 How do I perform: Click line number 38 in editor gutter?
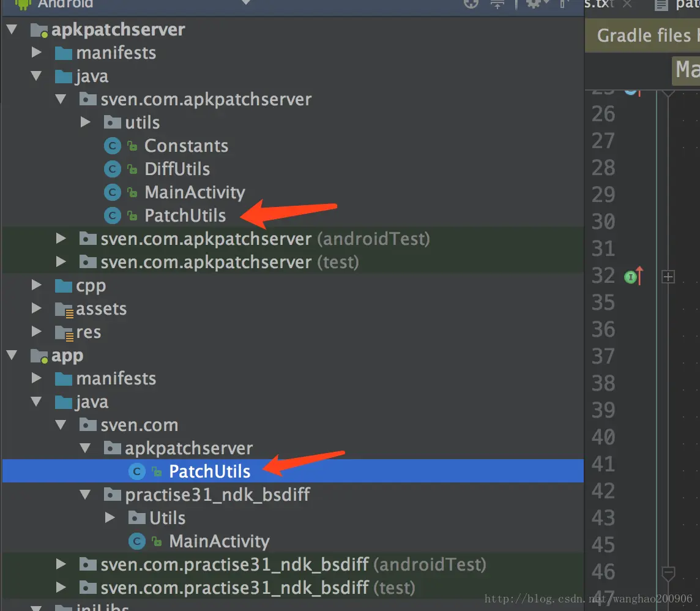point(603,384)
